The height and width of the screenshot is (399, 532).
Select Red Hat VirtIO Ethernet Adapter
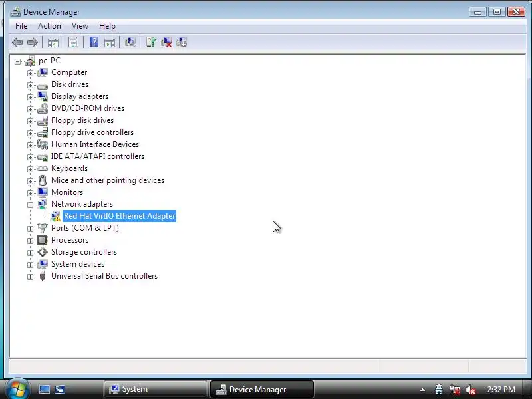[120, 216]
